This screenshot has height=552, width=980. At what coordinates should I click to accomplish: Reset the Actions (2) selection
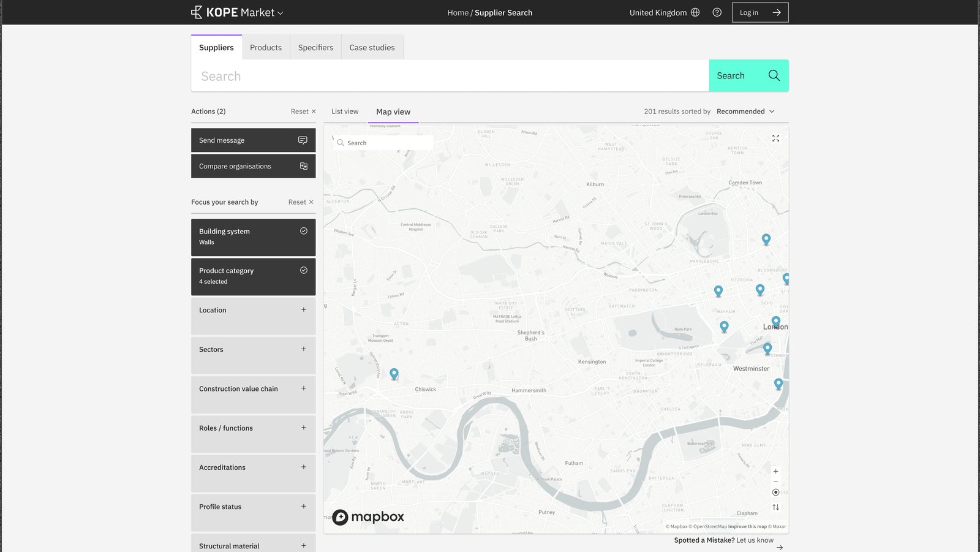pyautogui.click(x=303, y=112)
